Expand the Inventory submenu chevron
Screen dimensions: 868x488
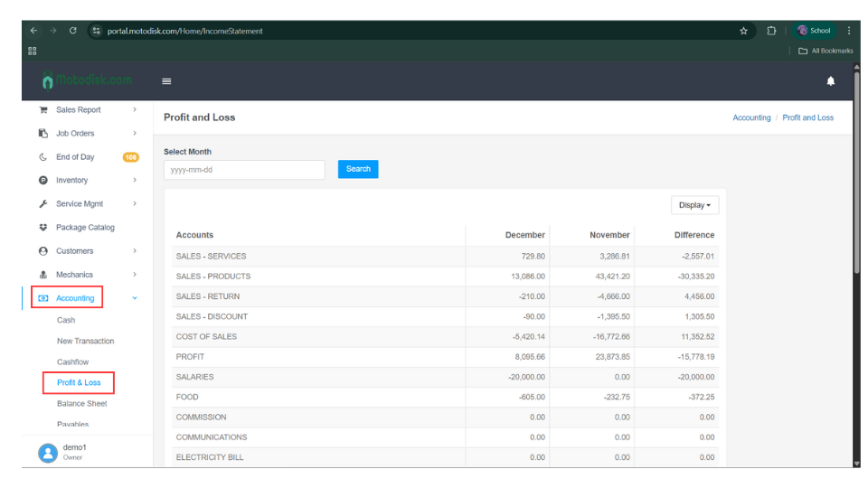coord(135,181)
